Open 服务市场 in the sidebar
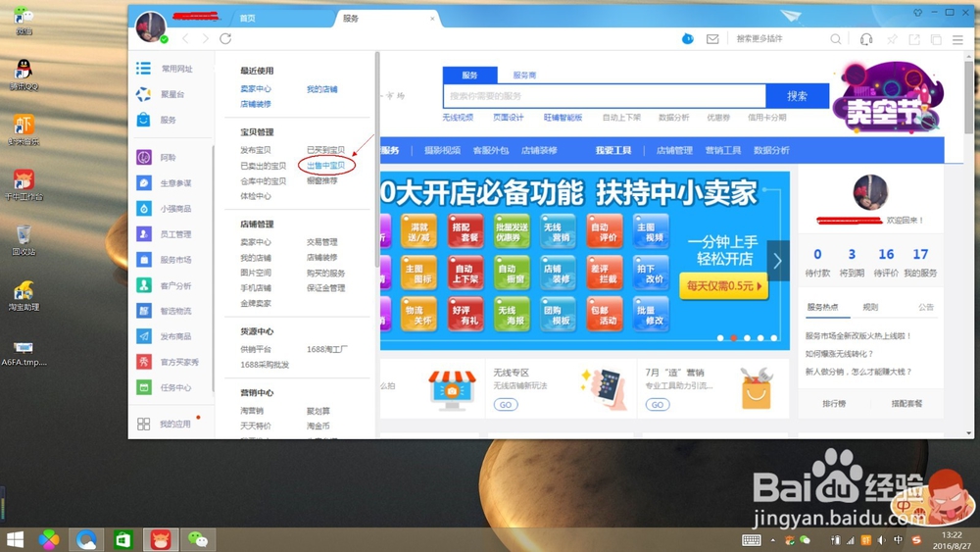 (x=165, y=260)
